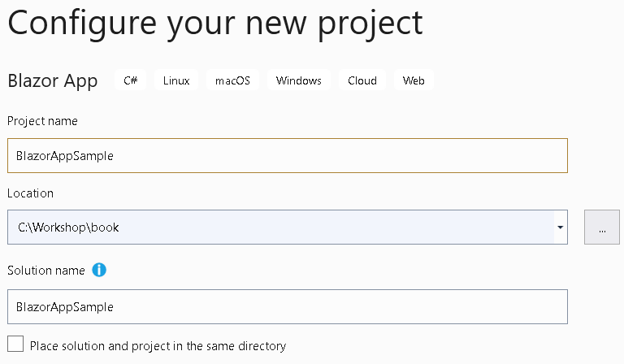
Task: Click the "Project name" field label
Action: click(x=42, y=121)
